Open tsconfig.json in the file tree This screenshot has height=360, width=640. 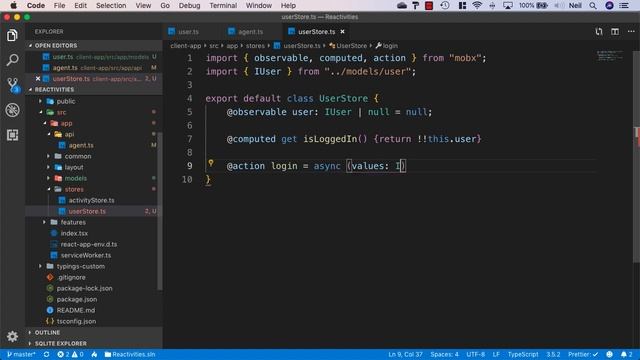coord(76,321)
